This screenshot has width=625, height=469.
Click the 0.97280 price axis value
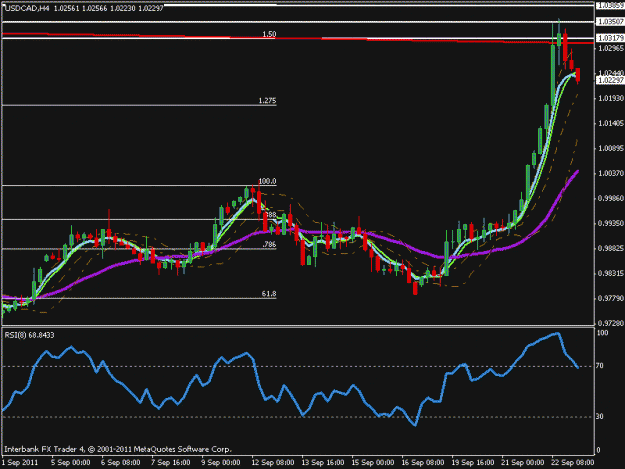click(x=611, y=323)
